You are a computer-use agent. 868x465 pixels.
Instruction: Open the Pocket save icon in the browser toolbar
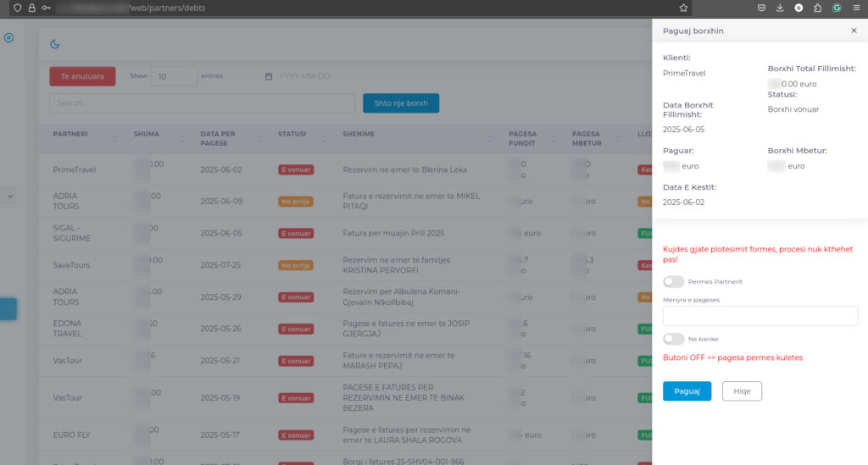[762, 8]
